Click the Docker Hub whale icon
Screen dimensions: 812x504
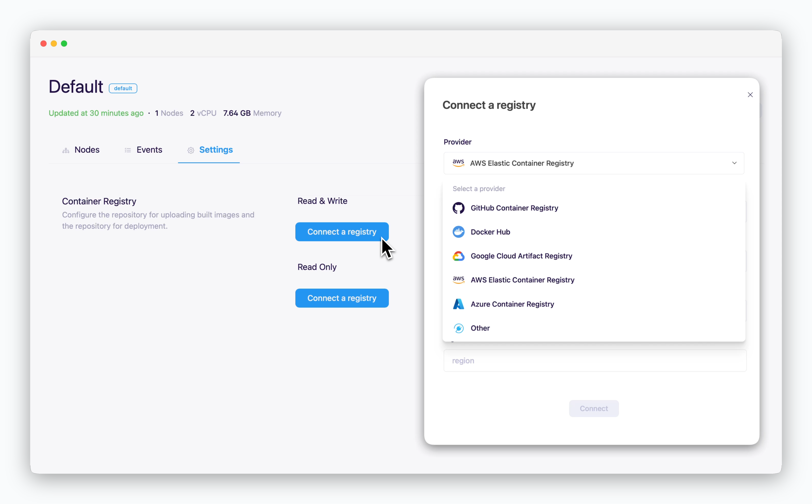458,232
